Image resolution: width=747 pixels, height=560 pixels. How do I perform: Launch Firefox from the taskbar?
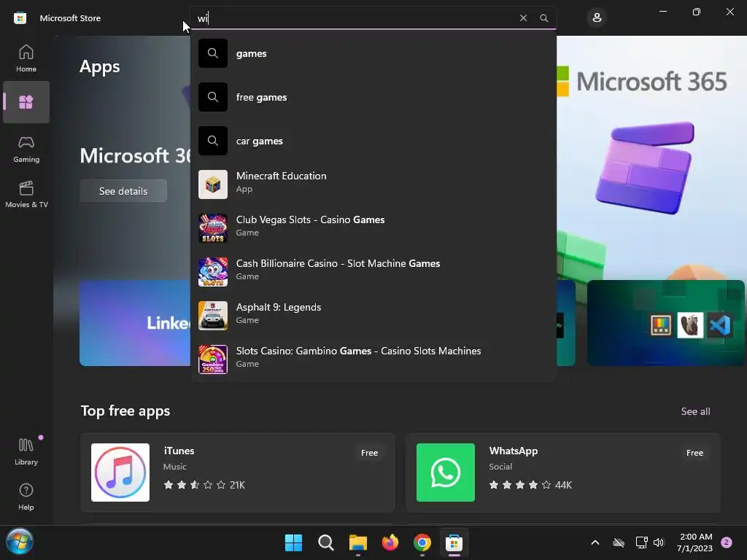click(x=390, y=542)
